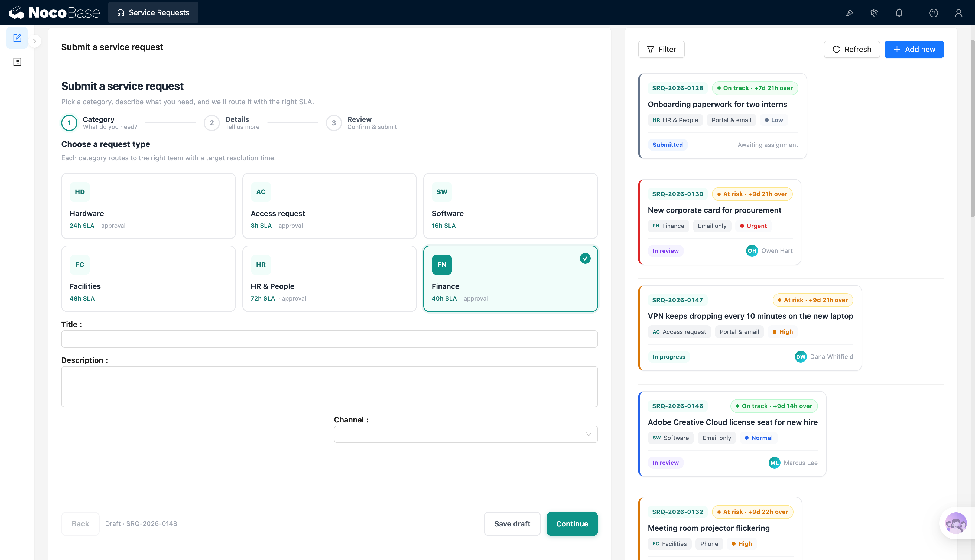Select the list view sidebar icon
Screen dimensions: 975x560
(x=17, y=62)
